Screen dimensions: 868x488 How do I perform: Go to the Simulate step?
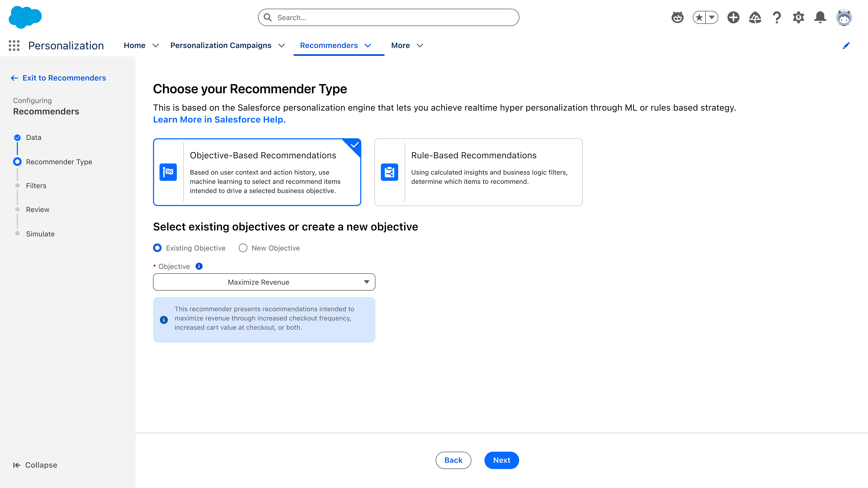tap(40, 234)
